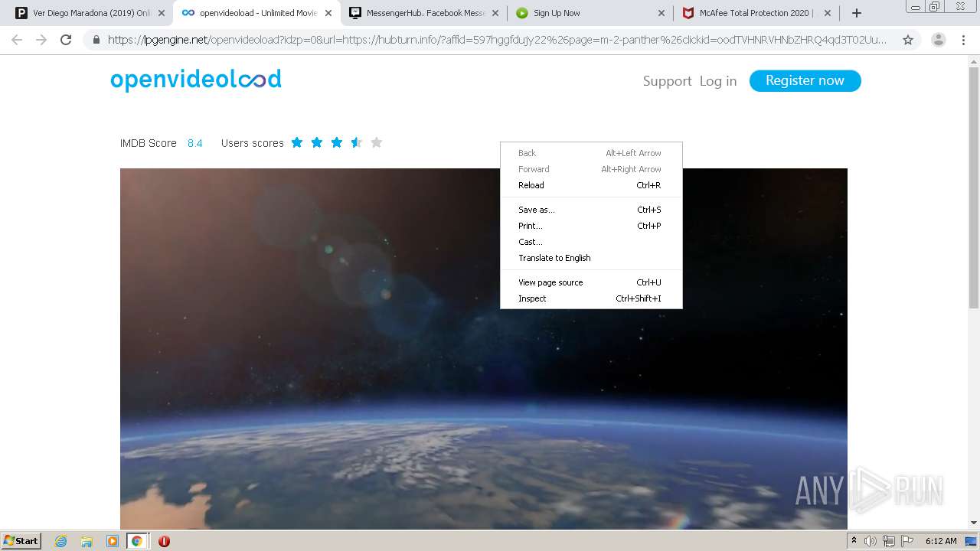Screen dimensions: 980x551
Task: Click the red Opera-style taskbar icon
Action: click(x=164, y=541)
